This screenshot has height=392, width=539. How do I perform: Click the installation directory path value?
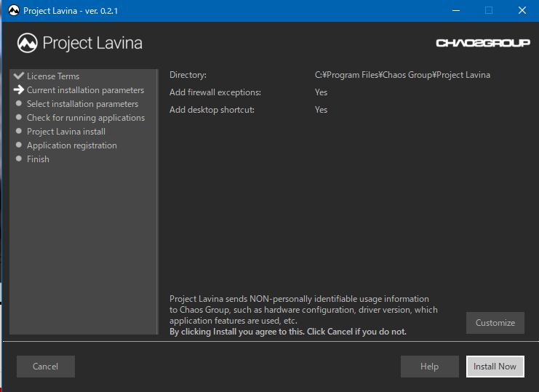click(x=402, y=75)
